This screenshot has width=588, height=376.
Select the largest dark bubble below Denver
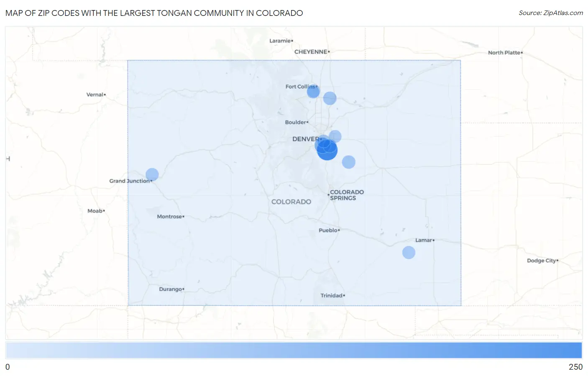pyautogui.click(x=327, y=150)
